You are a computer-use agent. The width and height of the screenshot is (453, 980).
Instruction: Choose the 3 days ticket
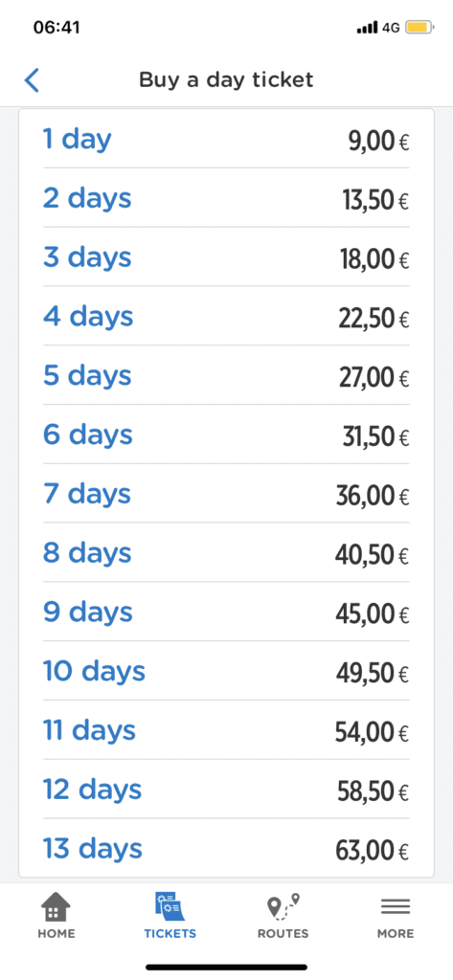pos(226,256)
